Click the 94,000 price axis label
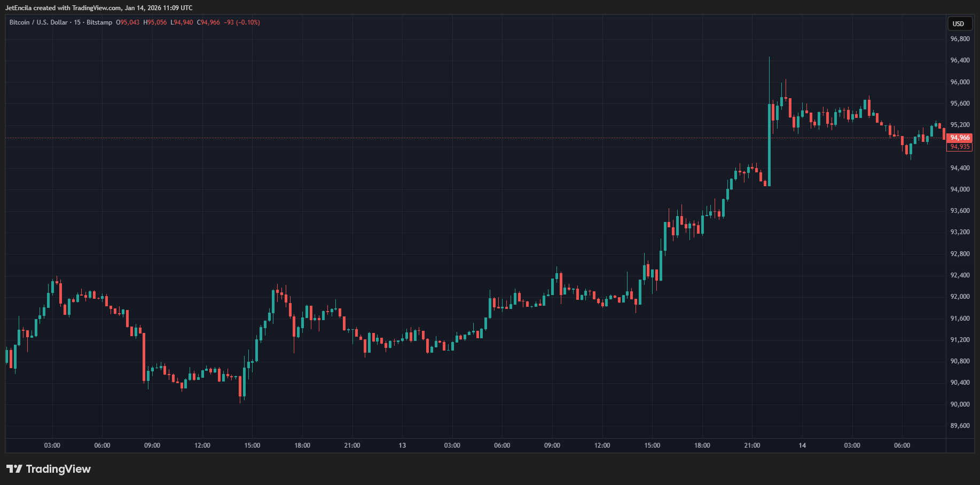Image resolution: width=980 pixels, height=485 pixels. [x=960, y=189]
